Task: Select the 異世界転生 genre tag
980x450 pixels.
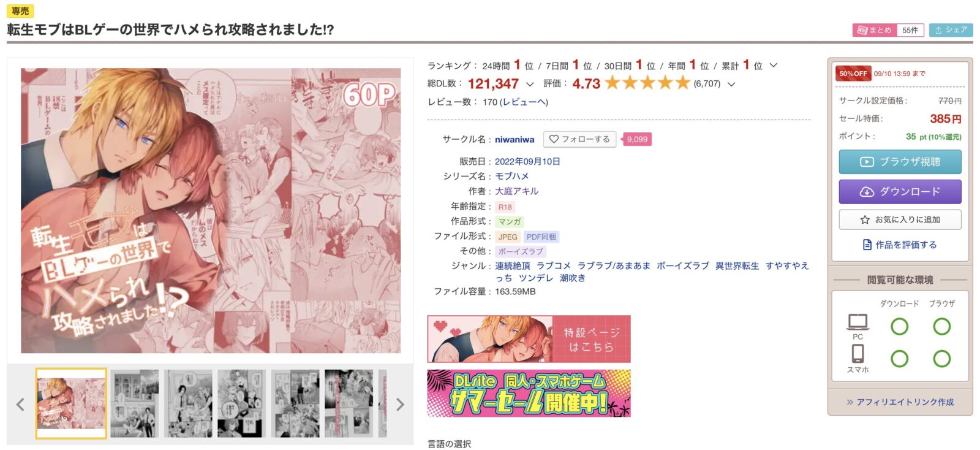Action: click(x=737, y=265)
